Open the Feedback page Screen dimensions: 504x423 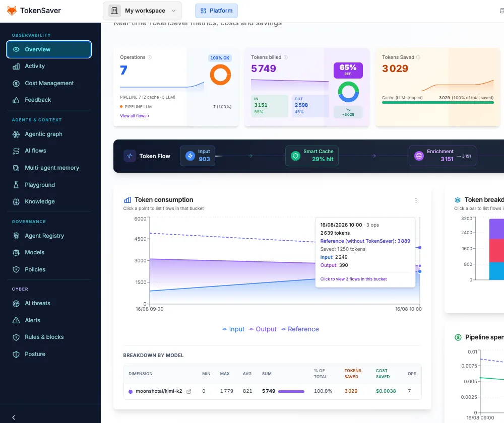pos(38,100)
